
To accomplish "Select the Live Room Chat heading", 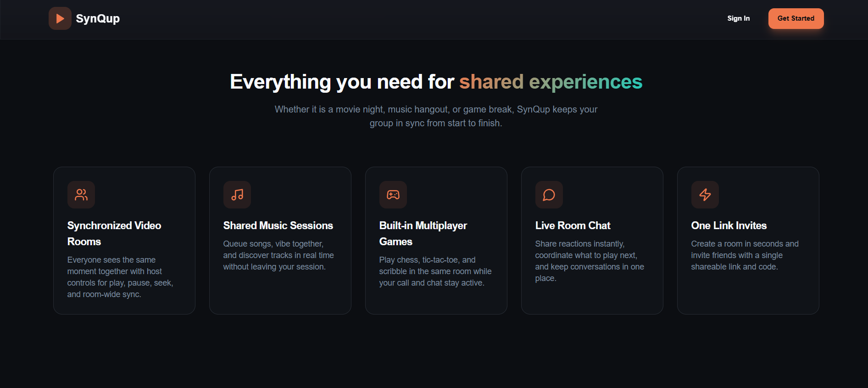I will click(x=573, y=225).
